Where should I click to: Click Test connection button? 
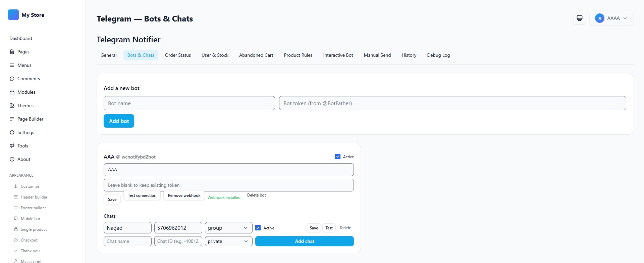tap(142, 195)
